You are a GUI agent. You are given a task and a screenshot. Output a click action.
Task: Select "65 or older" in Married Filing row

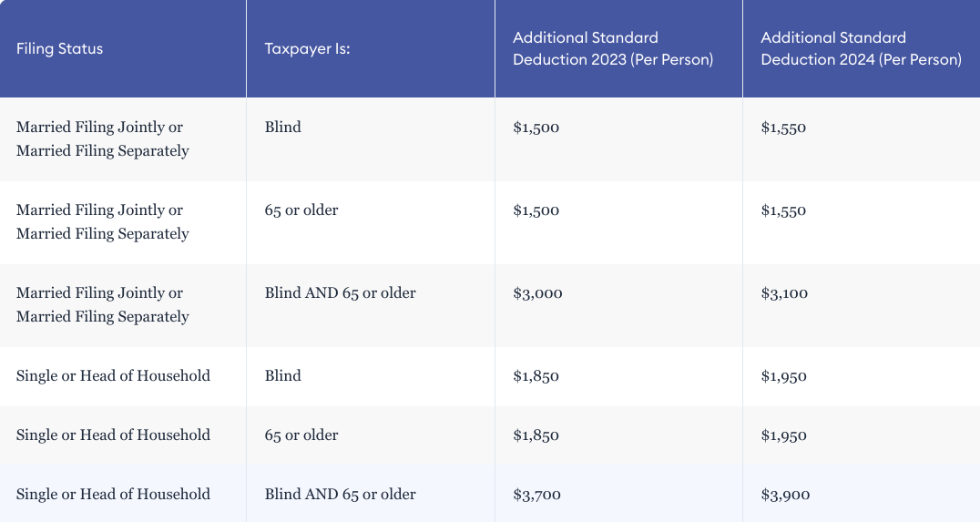click(x=301, y=210)
